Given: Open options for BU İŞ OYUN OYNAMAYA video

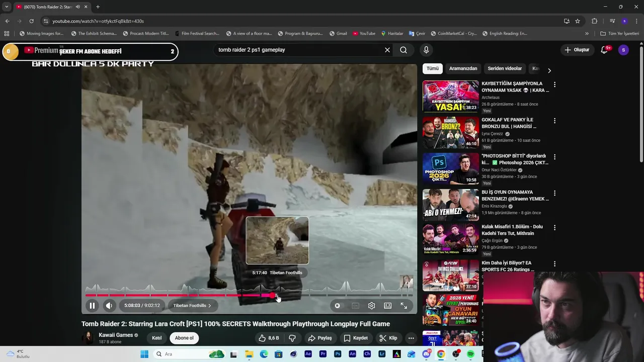Looking at the screenshot, I should click(554, 193).
